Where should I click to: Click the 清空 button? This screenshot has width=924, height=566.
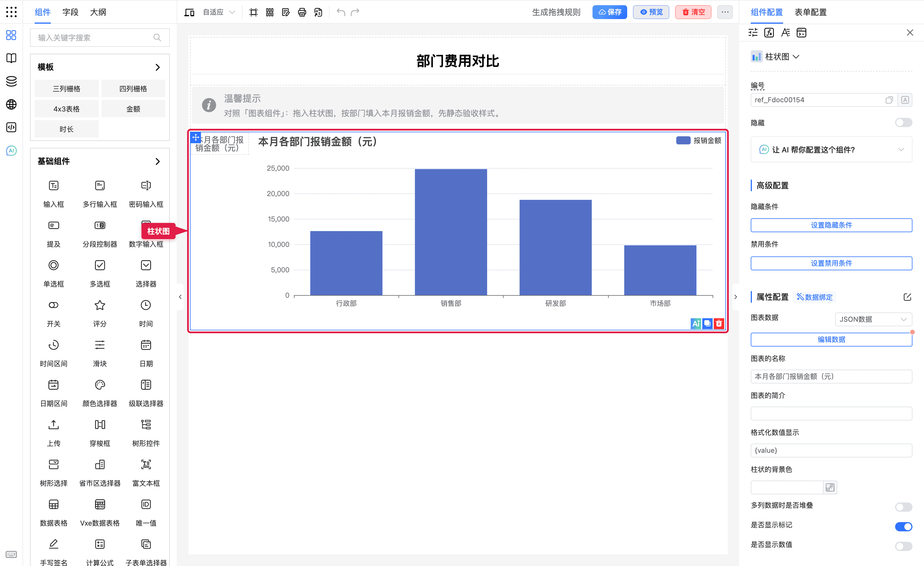[x=693, y=12]
